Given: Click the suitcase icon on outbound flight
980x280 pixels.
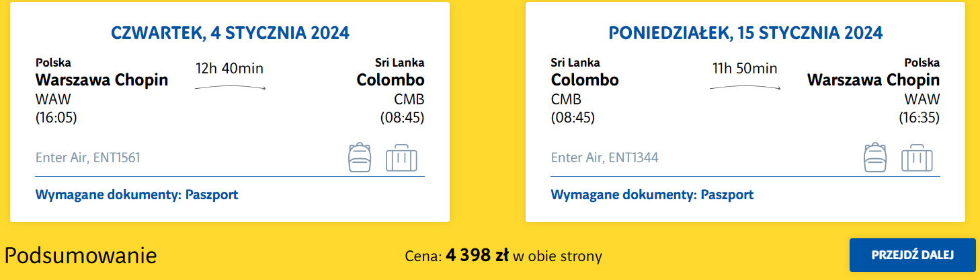Looking at the screenshot, I should click(x=401, y=157).
